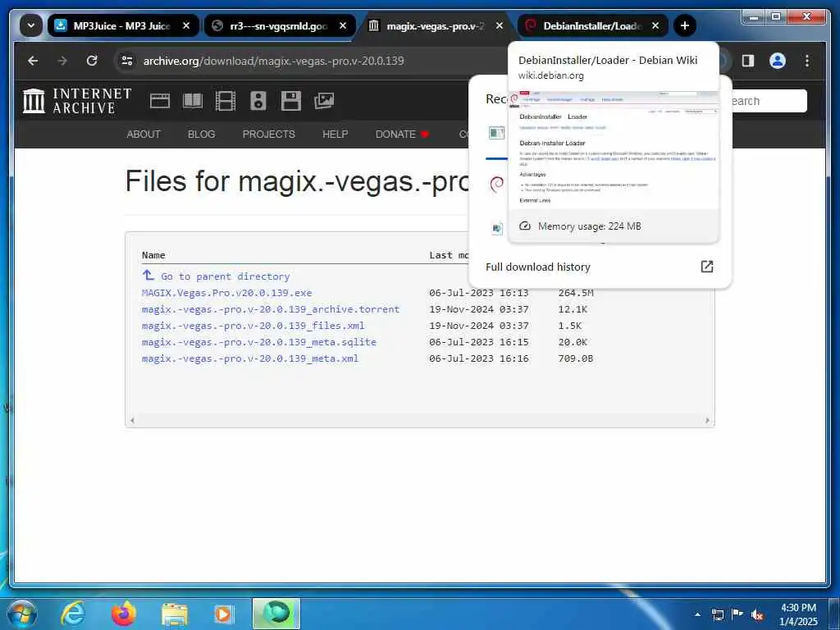Open the Images icon
Screen dimensions: 840x630
[323, 101]
